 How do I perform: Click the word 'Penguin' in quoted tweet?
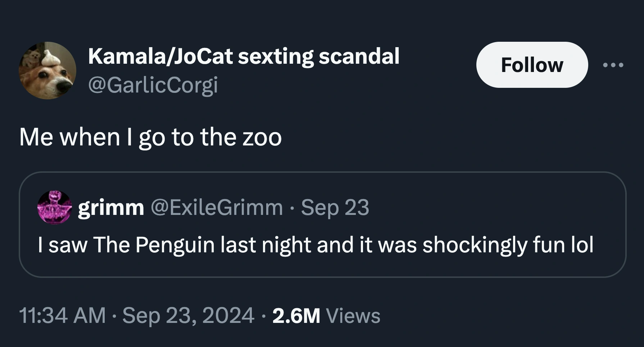coord(175,245)
